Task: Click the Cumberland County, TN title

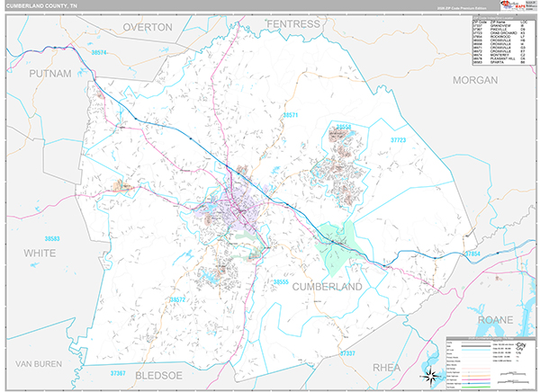Action: [44, 7]
